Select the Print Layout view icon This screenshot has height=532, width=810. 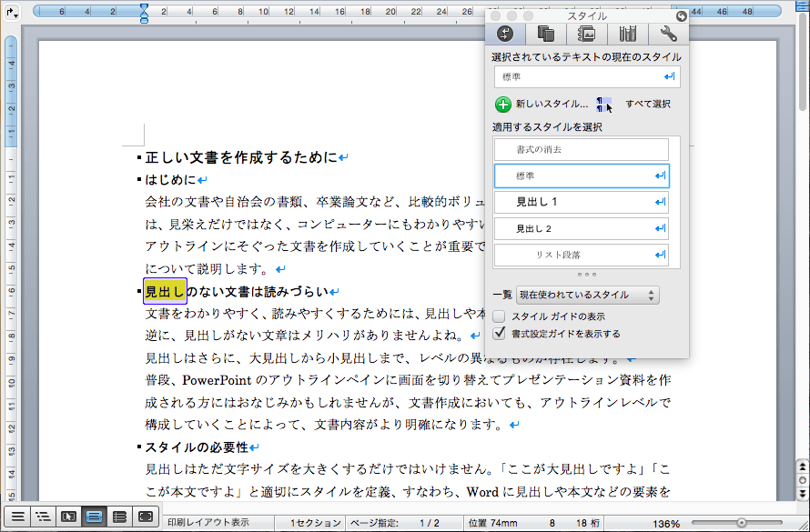click(94, 517)
